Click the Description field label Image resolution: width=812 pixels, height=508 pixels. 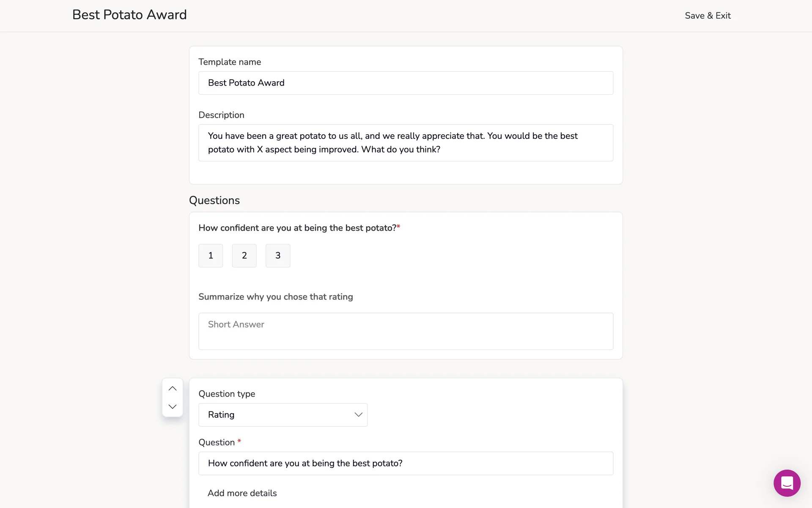click(x=221, y=115)
